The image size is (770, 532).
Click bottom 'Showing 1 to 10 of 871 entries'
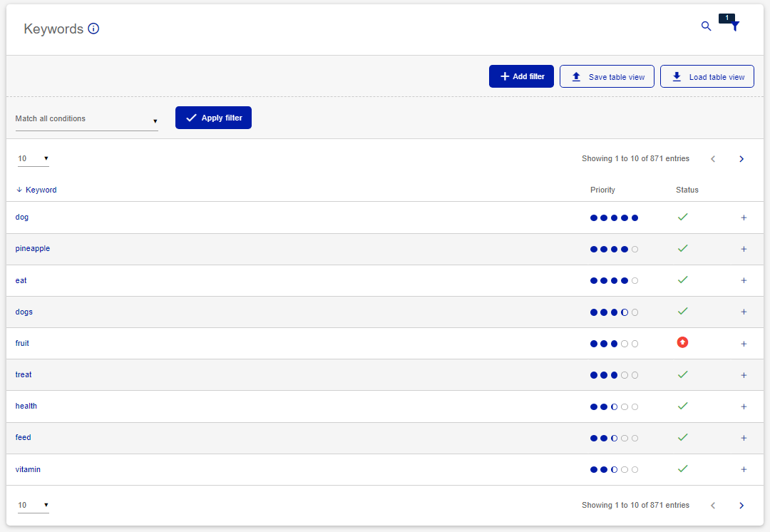pos(635,506)
